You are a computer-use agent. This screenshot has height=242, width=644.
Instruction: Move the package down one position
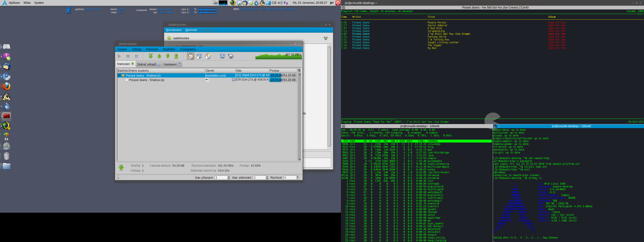pos(168,56)
